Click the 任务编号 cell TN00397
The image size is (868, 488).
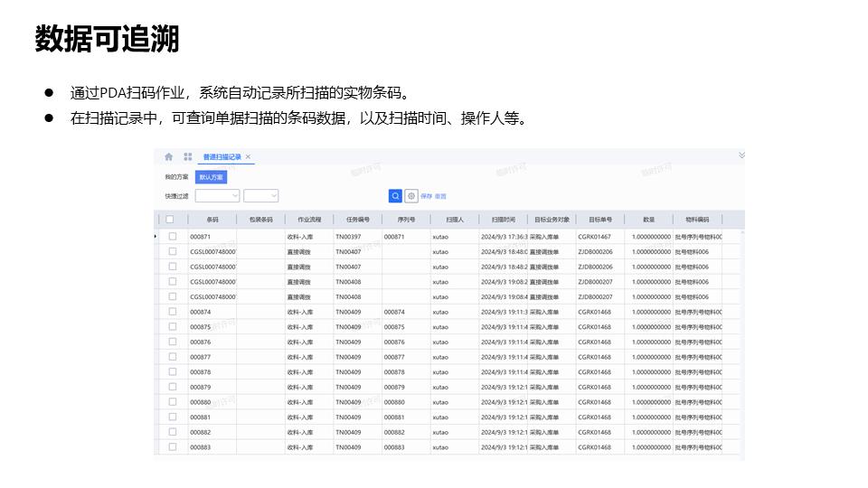[348, 237]
